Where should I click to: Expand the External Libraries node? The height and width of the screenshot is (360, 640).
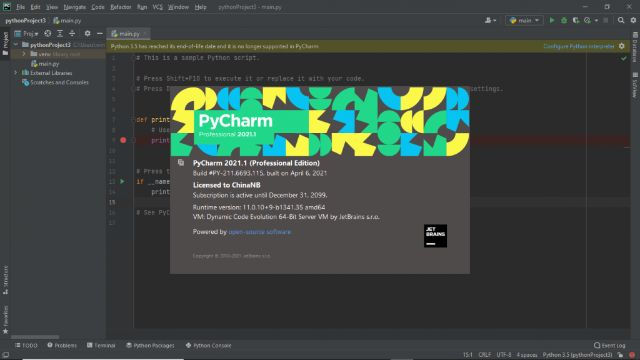tap(16, 73)
